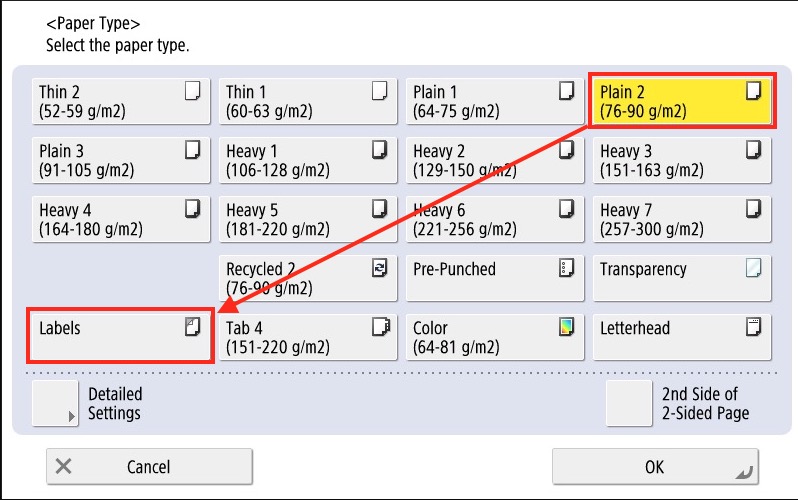
Task: Select Plain 1 (64-75 g/m2) option
Action: tap(494, 101)
